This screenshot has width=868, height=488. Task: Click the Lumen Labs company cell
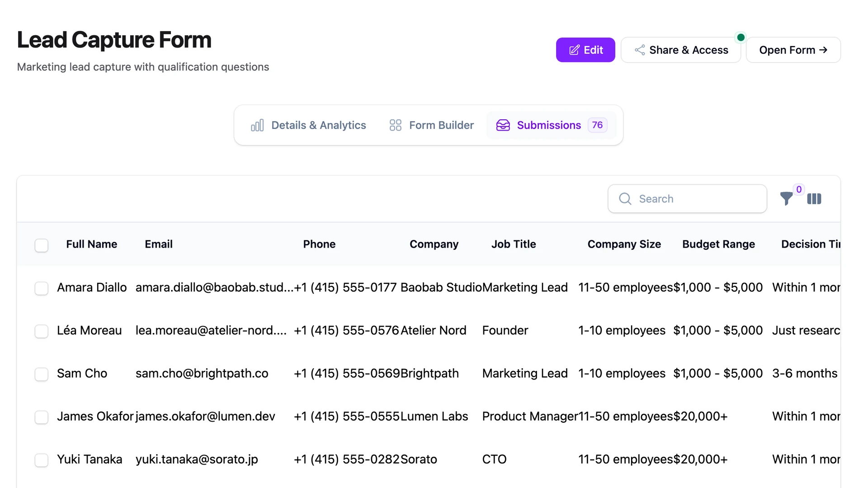(x=434, y=416)
